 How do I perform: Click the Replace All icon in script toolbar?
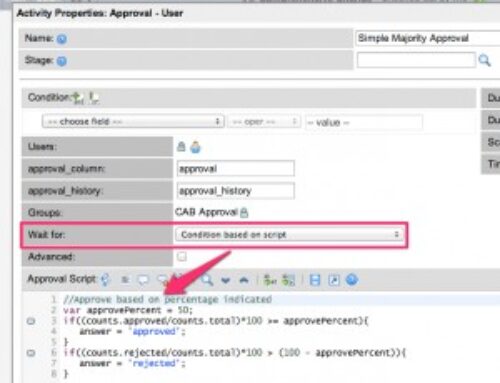tap(288, 280)
